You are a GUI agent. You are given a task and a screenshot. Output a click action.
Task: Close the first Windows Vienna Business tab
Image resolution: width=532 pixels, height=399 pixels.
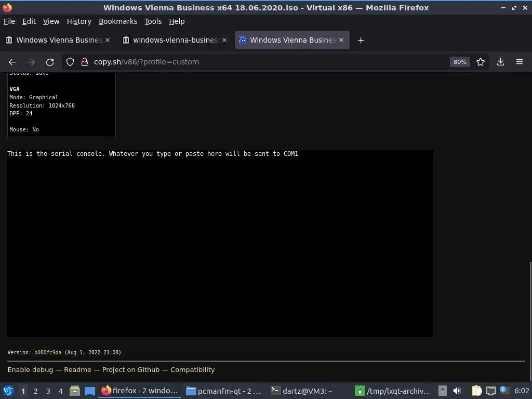[108, 40]
